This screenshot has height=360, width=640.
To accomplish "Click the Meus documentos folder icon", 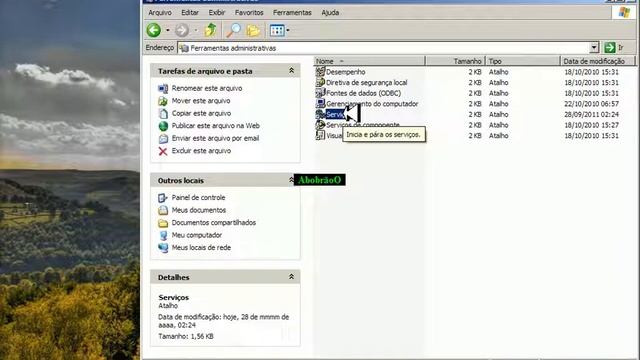I will click(x=163, y=210).
